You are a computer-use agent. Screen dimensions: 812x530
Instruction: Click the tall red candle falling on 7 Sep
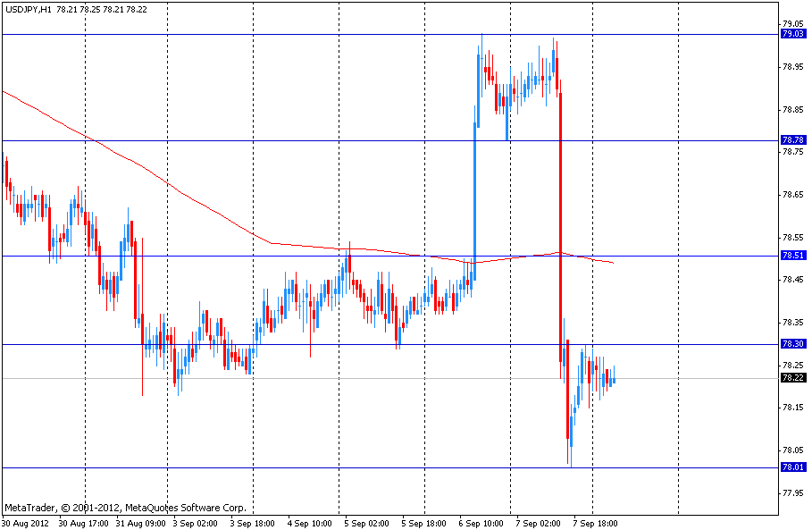tap(560, 228)
